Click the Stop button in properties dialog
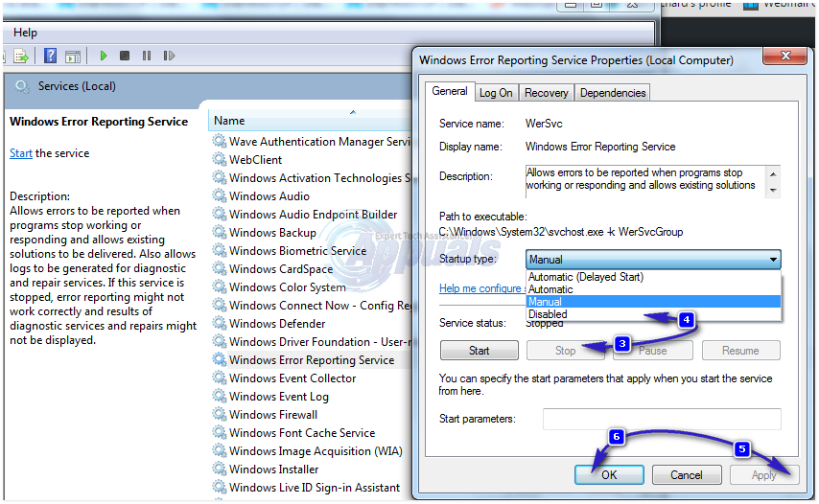Screen dimensions: 819x504 pos(565,351)
